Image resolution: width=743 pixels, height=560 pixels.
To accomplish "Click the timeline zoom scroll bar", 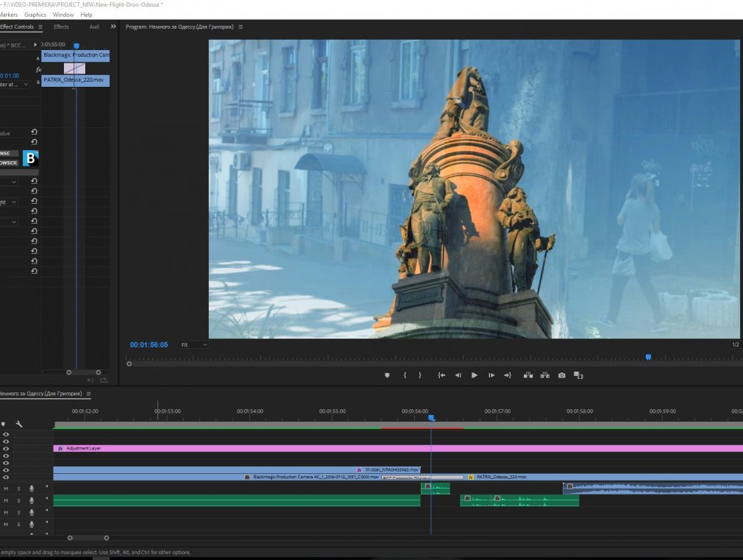I will point(88,538).
